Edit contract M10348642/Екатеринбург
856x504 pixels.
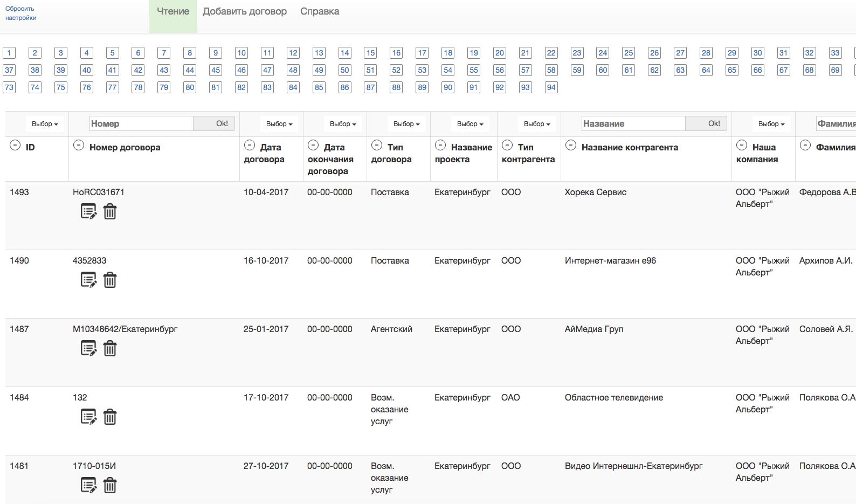click(x=88, y=348)
